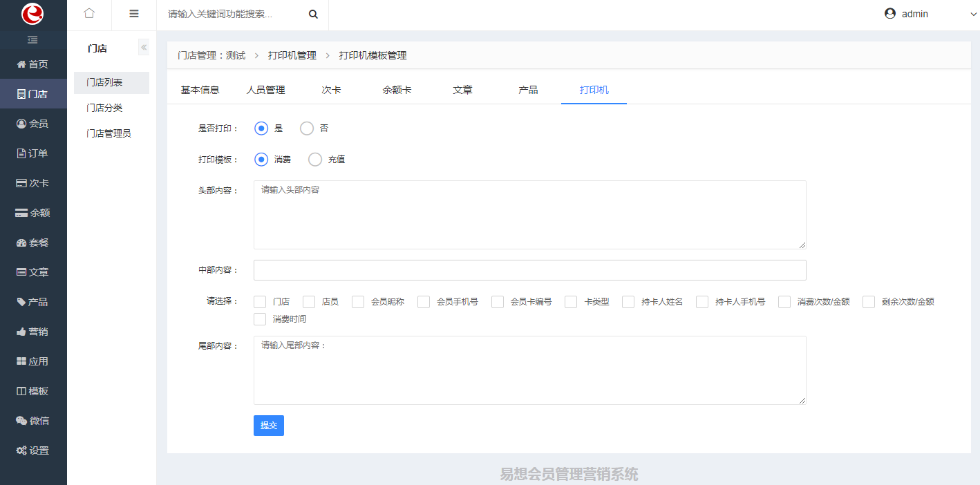This screenshot has height=485, width=980.
Task: Switch to the 产品 tab
Action: coord(528,90)
